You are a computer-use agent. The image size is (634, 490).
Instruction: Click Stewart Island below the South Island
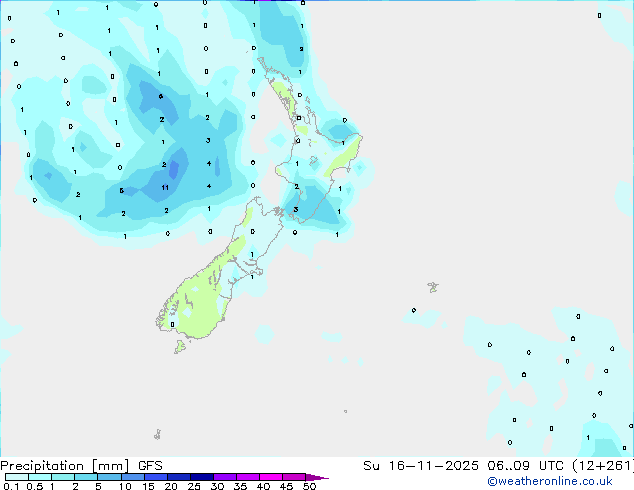180,346
